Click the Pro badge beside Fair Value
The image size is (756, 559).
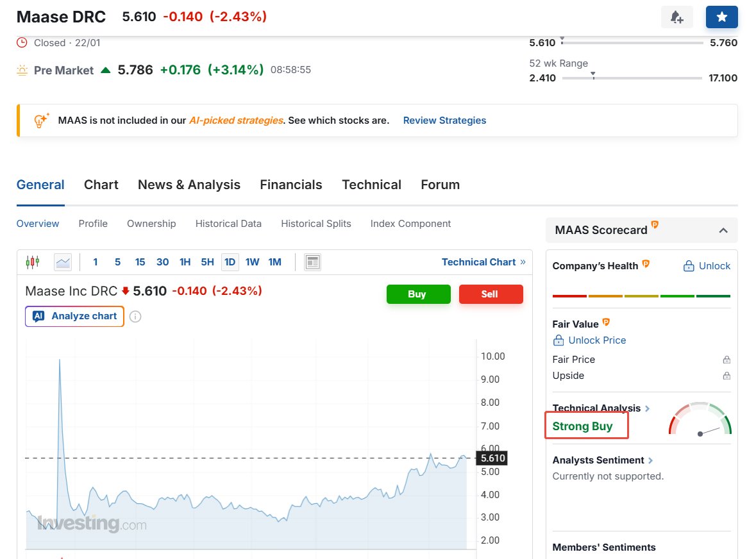point(607,322)
